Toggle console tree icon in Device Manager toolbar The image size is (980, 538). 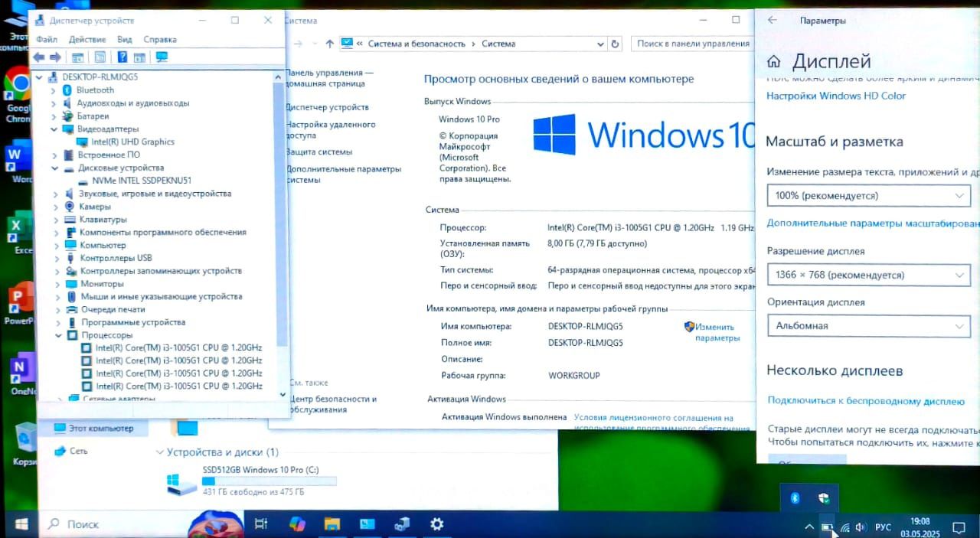click(x=77, y=57)
